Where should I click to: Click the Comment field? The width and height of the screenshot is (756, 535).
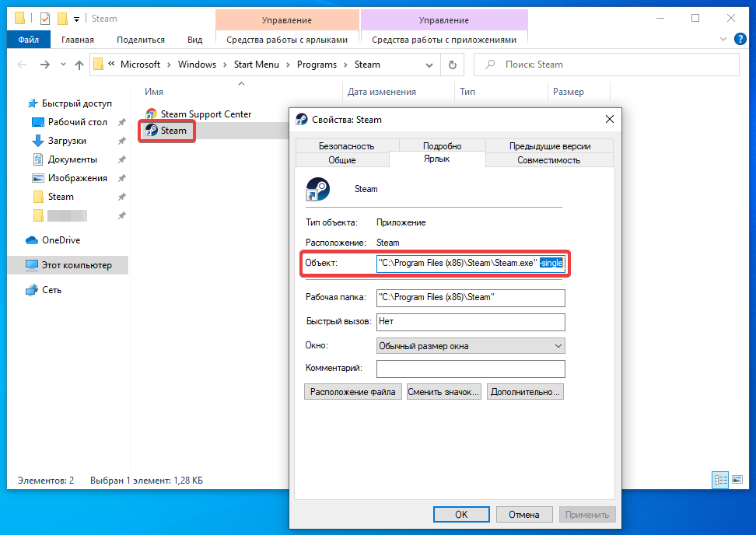tap(471, 369)
